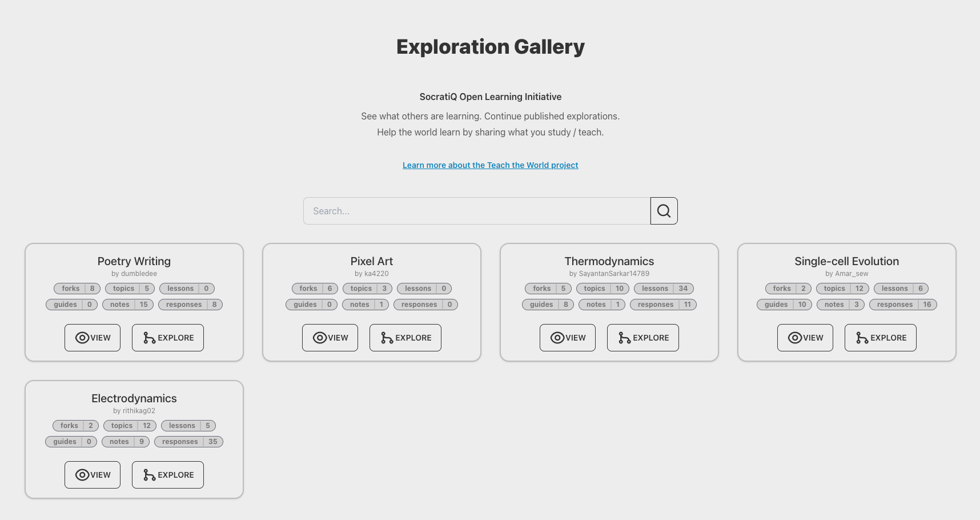Click the Pixel Art topics badge

[367, 289]
